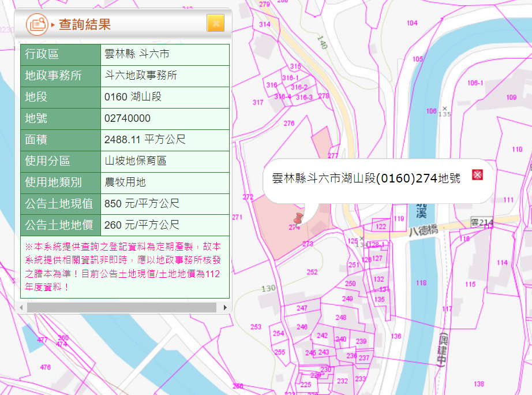
Task: Click the 雲214 route shield on the map
Action: click(482, 222)
